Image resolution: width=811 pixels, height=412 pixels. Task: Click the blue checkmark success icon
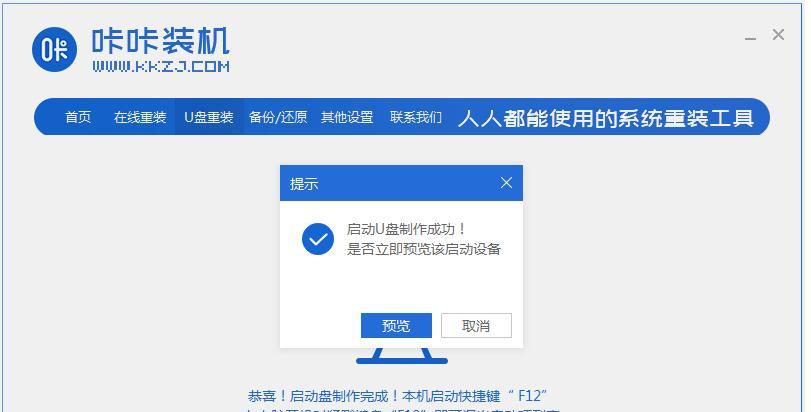(x=318, y=239)
